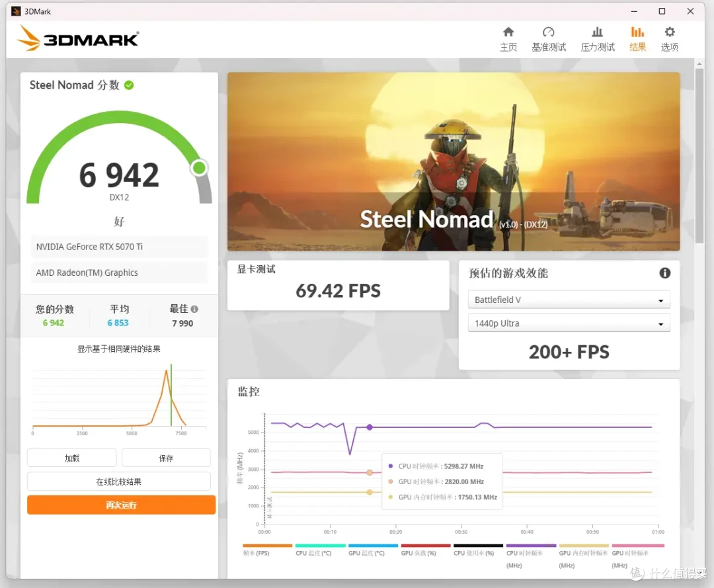Click the purple CPU clock data point marker
This screenshot has width=714, height=588.
[370, 427]
